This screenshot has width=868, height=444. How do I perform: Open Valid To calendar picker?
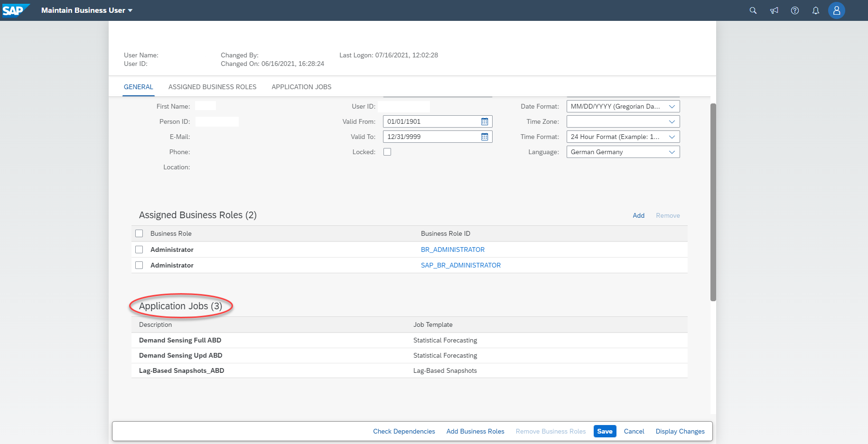[485, 137]
